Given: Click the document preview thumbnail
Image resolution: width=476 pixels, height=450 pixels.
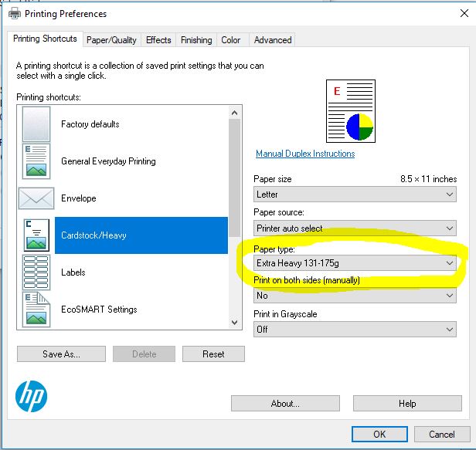Looking at the screenshot, I should pyautogui.click(x=351, y=111).
